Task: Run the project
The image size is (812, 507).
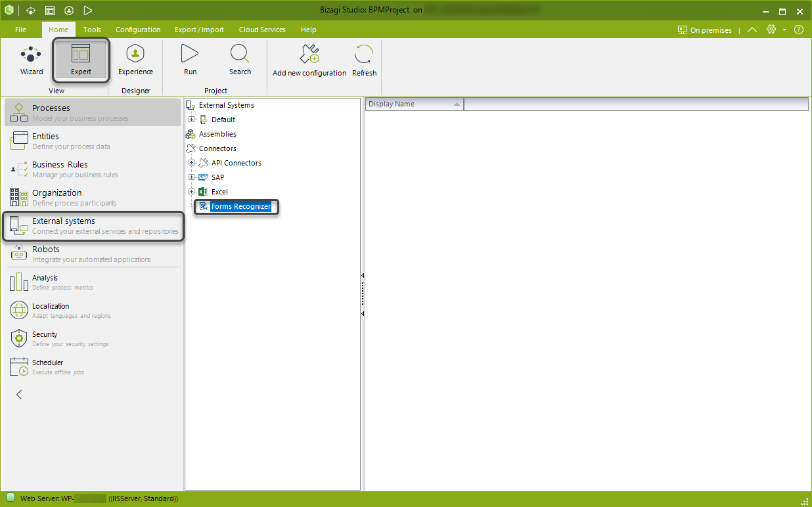Action: pyautogui.click(x=190, y=60)
